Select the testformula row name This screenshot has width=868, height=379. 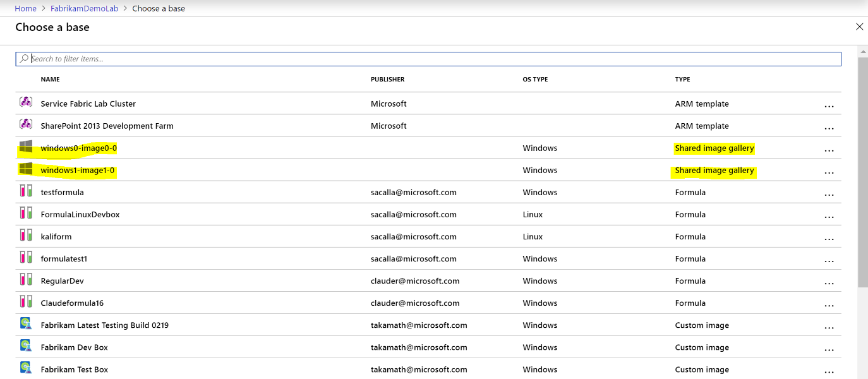pyautogui.click(x=62, y=192)
